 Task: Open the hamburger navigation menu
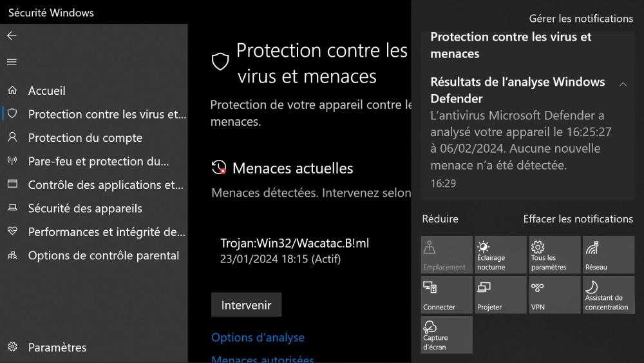(x=12, y=62)
